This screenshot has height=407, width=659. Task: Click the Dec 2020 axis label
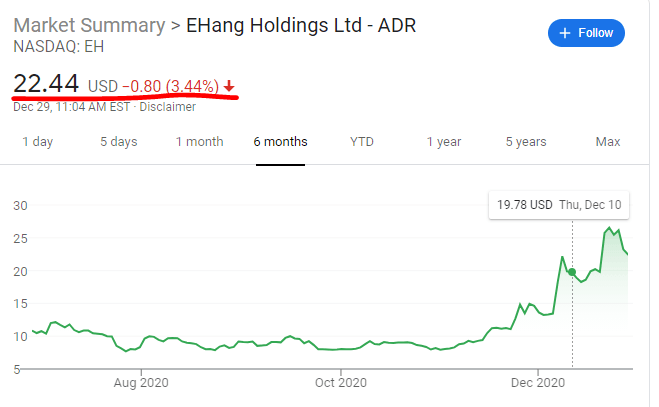coord(538,381)
